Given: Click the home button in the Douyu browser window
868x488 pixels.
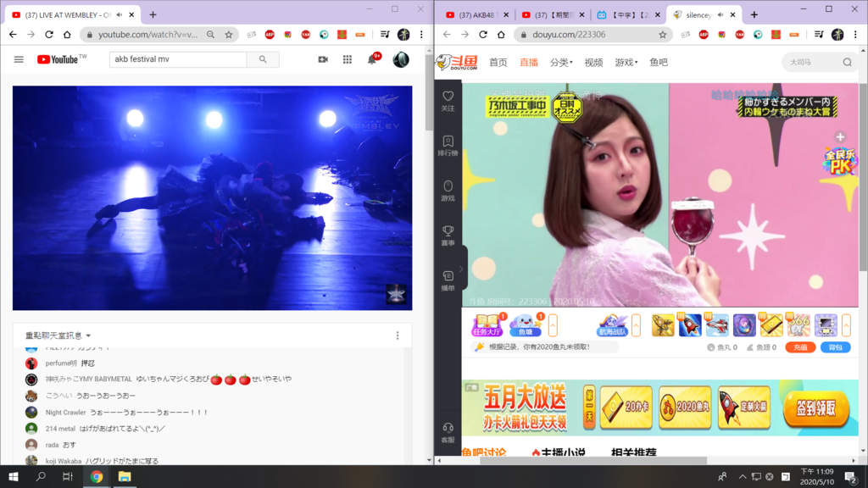Looking at the screenshot, I should [x=501, y=34].
